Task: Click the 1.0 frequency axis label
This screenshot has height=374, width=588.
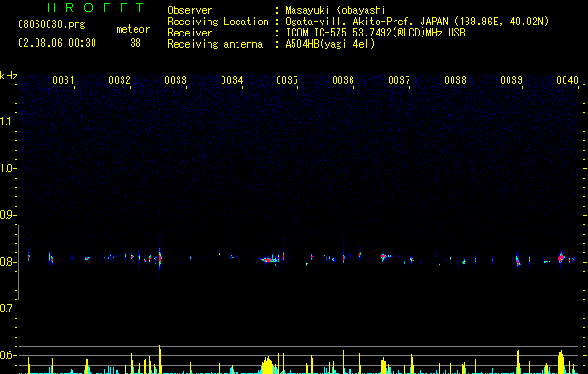Action: coord(7,168)
